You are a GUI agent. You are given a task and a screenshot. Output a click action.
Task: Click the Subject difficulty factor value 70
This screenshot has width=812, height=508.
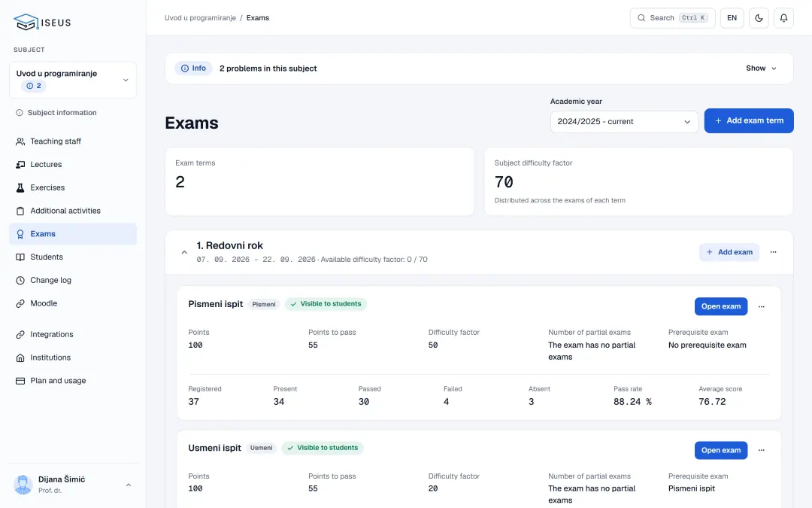[504, 182]
